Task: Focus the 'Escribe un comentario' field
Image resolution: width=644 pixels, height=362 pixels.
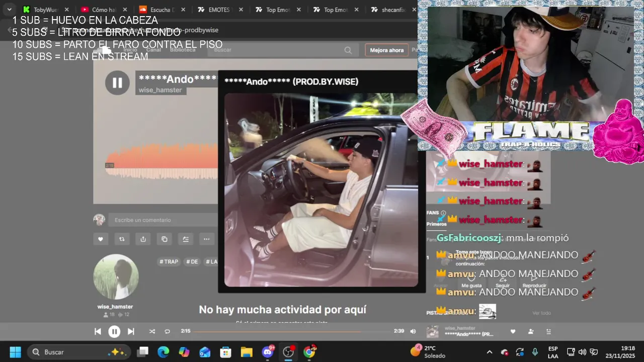Action: 164,220
